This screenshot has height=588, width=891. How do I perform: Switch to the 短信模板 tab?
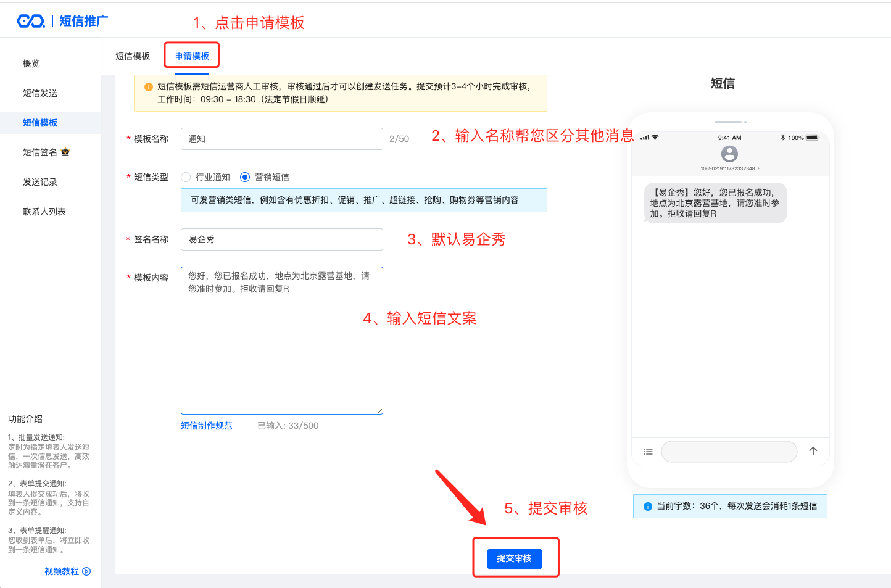pyautogui.click(x=133, y=56)
